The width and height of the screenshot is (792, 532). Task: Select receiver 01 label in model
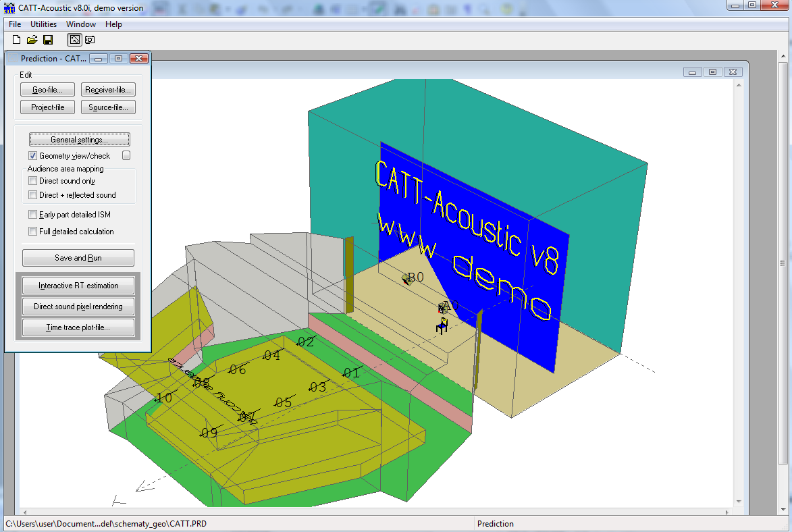(352, 373)
